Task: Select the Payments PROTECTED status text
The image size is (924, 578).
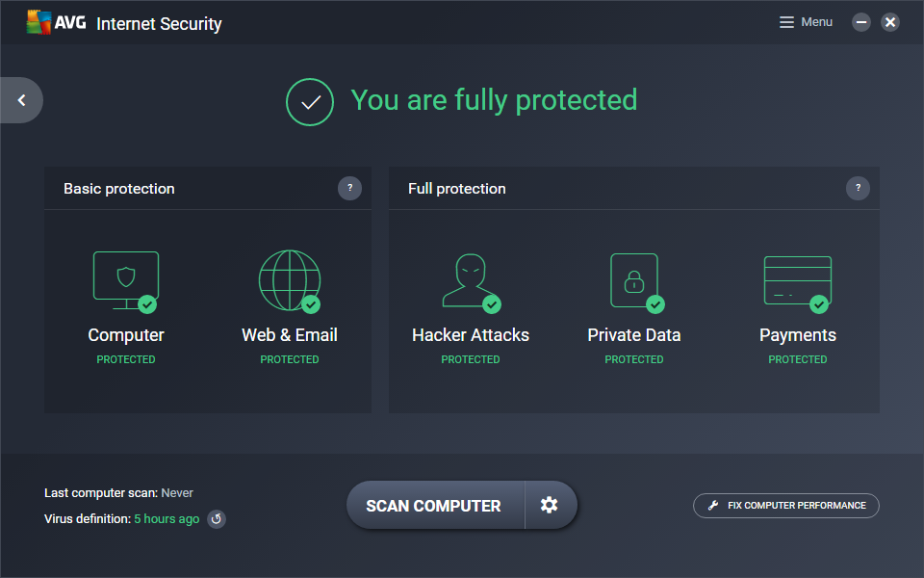Action: [797, 359]
